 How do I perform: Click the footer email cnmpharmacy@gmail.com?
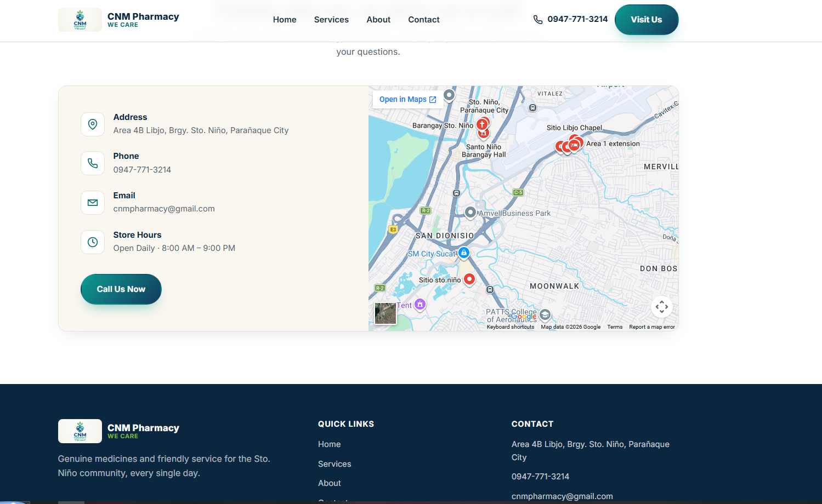click(x=562, y=496)
